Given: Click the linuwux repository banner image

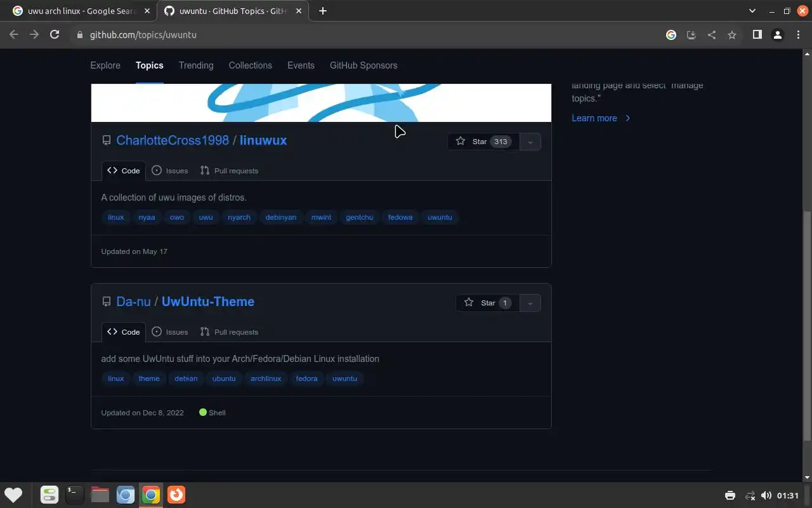Looking at the screenshot, I should point(321,102).
